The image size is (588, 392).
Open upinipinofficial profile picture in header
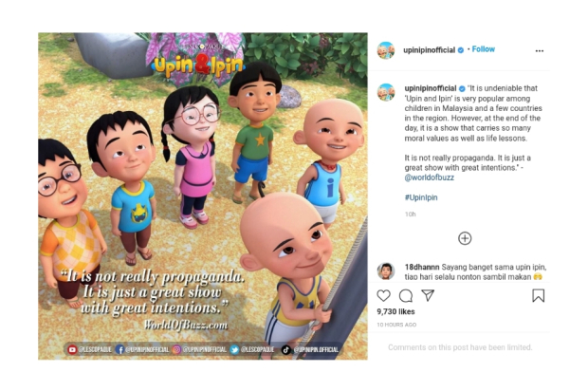point(386,50)
